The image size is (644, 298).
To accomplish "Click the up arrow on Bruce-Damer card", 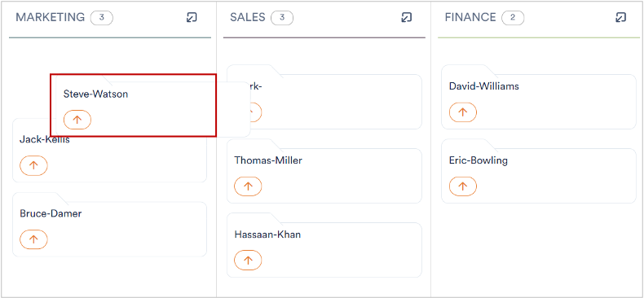I will coord(33,239).
